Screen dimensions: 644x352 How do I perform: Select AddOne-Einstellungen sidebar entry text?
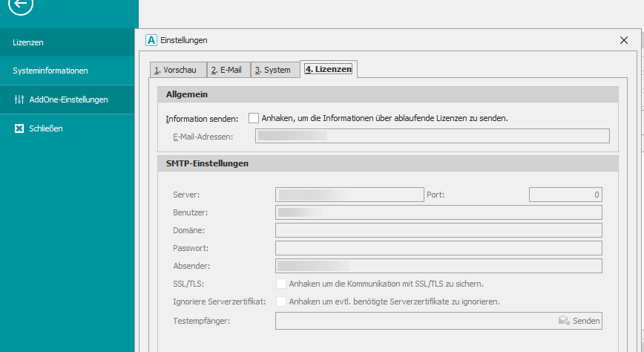tap(68, 100)
